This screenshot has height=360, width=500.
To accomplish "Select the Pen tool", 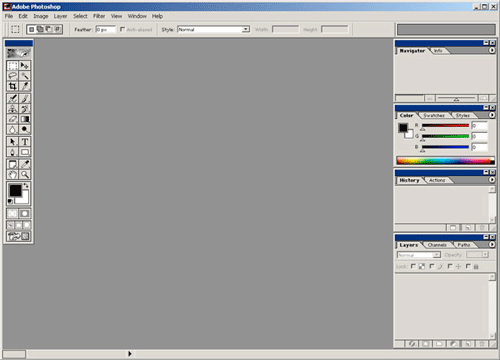I will point(12,152).
